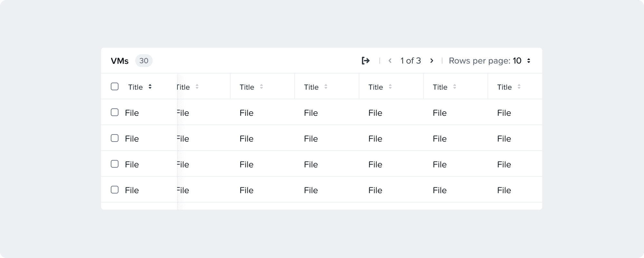Click the first File cell in pinned column

point(132,113)
